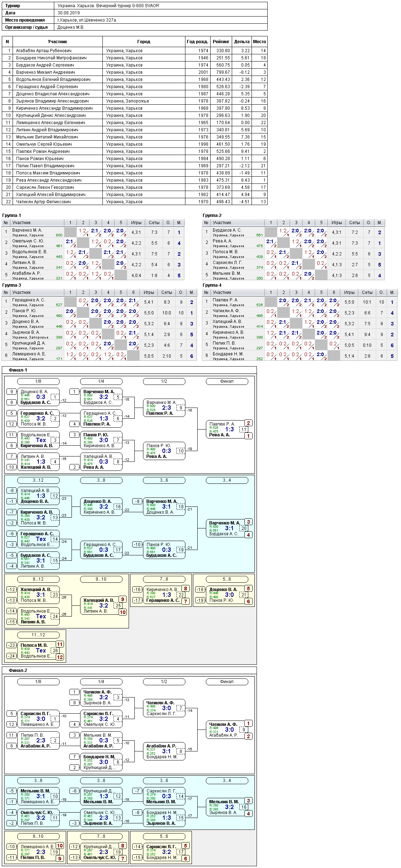Screen dimensions: 401x868
Task: Select the Дельта column header
Action: [241, 42]
